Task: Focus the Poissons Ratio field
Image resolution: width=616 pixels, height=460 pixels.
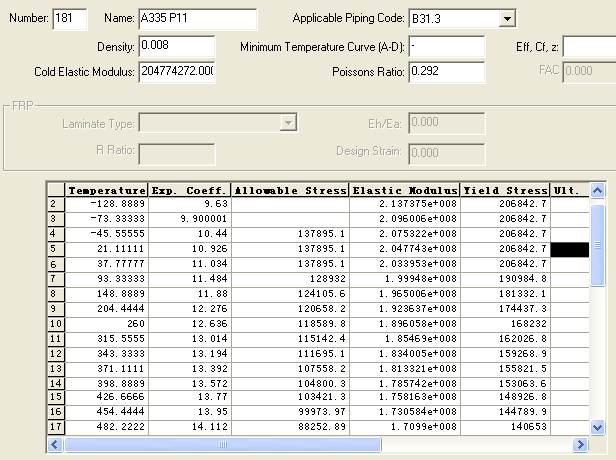Action: [446, 71]
